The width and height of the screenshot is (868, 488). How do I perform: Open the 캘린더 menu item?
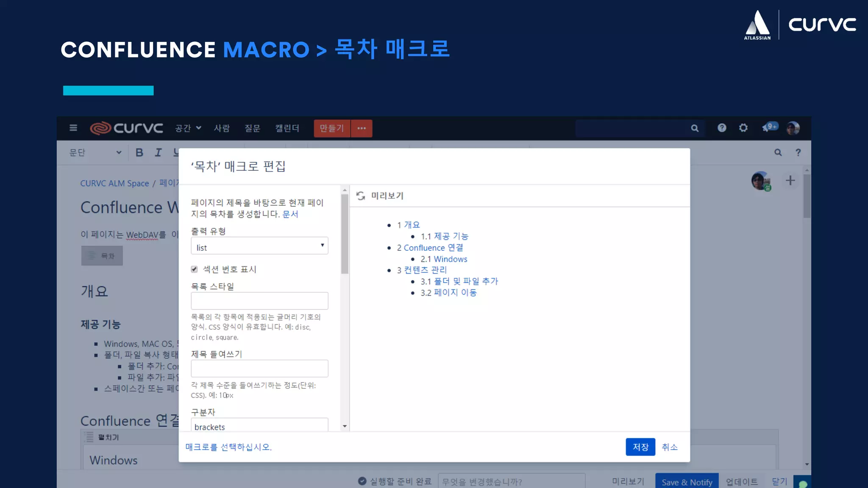(x=287, y=128)
